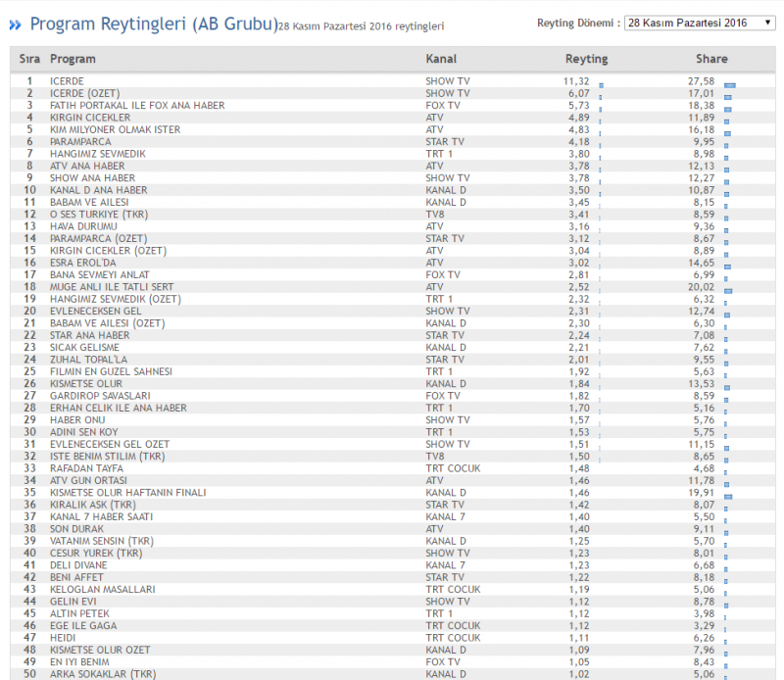This screenshot has height=680, width=784.
Task: Click the HEIDI program
Action: click(x=63, y=638)
